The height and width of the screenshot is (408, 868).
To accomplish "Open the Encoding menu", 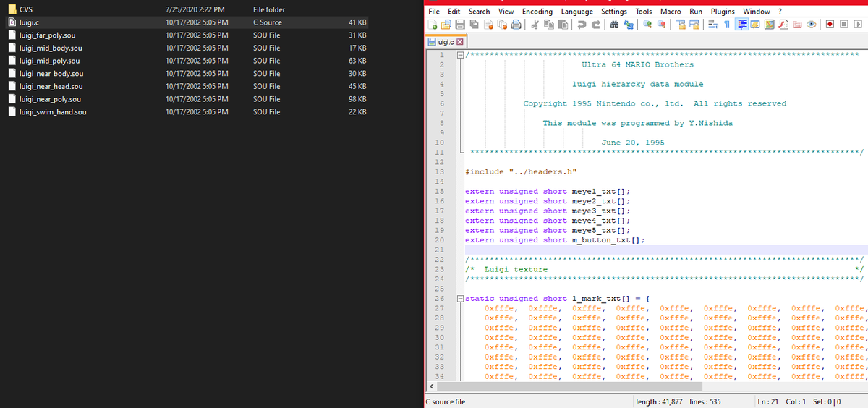I will pos(537,12).
